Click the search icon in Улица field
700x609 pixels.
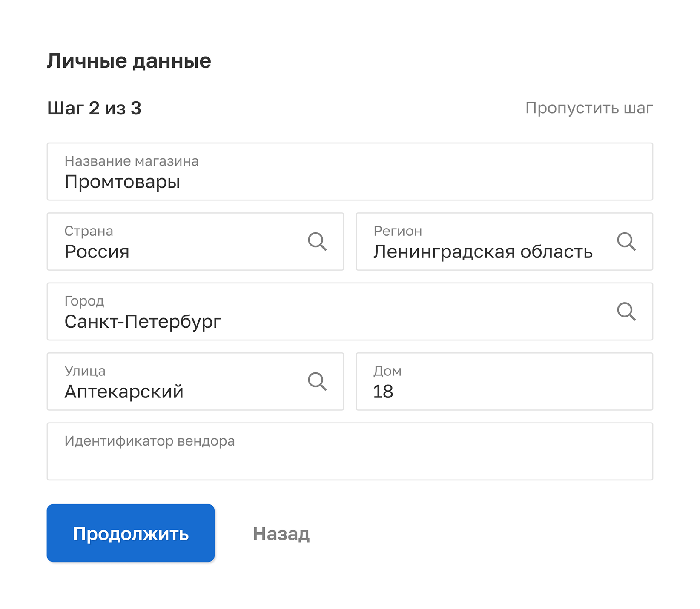[x=317, y=381]
